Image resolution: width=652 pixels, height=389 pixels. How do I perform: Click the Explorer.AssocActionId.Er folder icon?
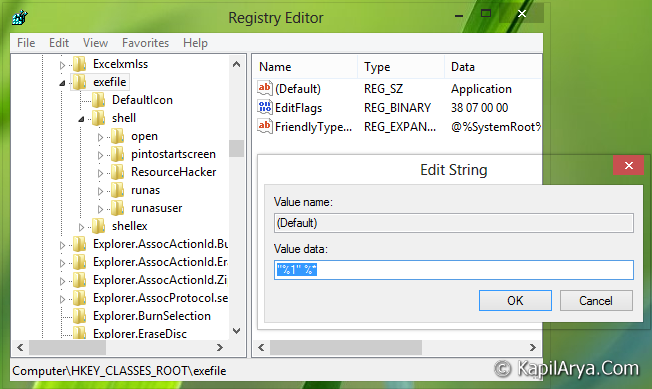coord(79,262)
